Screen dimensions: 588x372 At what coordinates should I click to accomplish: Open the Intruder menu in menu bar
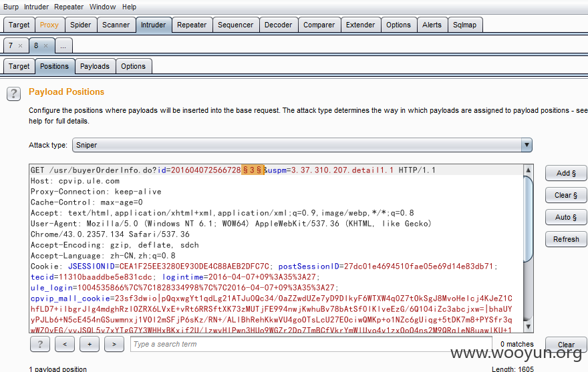point(36,7)
